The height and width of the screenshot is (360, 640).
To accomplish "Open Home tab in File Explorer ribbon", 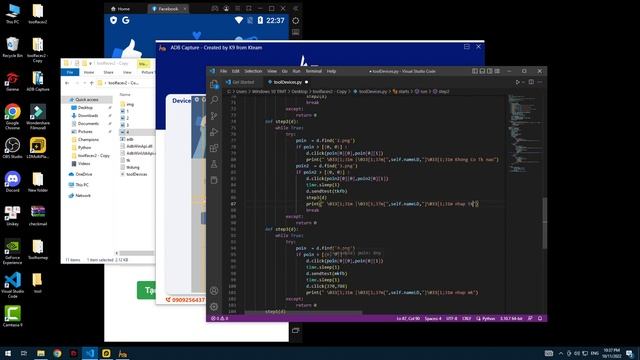I will (89, 72).
